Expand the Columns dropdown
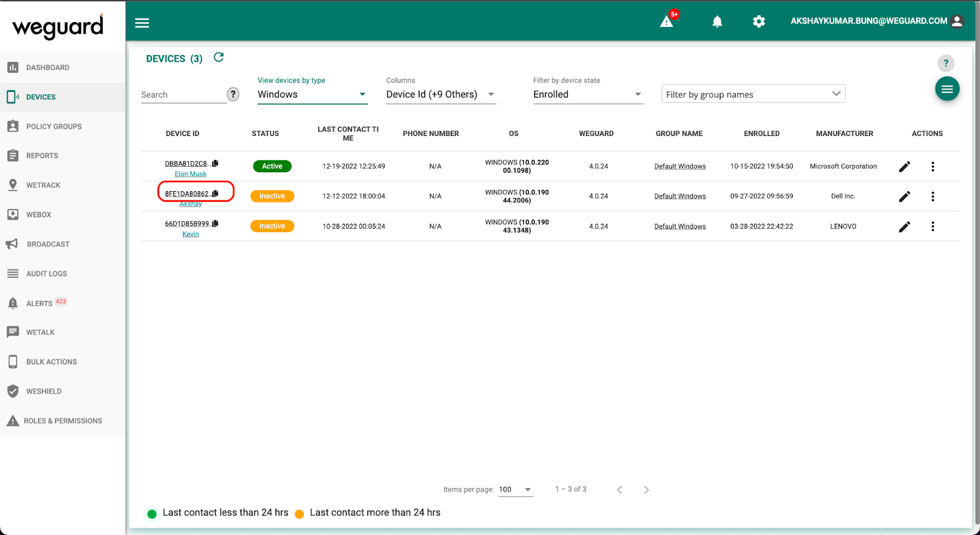The width and height of the screenshot is (980, 535). coord(441,94)
